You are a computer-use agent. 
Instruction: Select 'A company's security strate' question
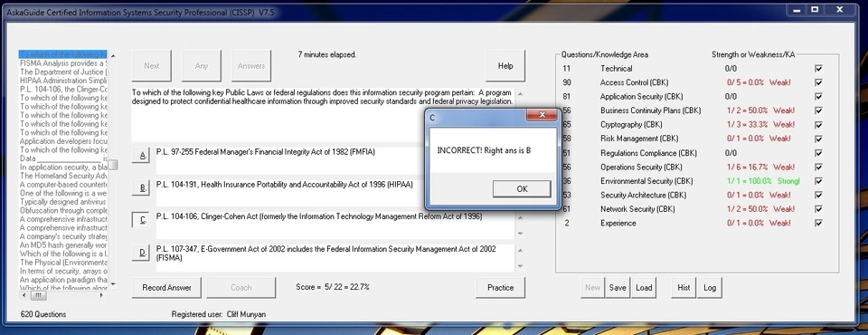tap(63, 236)
